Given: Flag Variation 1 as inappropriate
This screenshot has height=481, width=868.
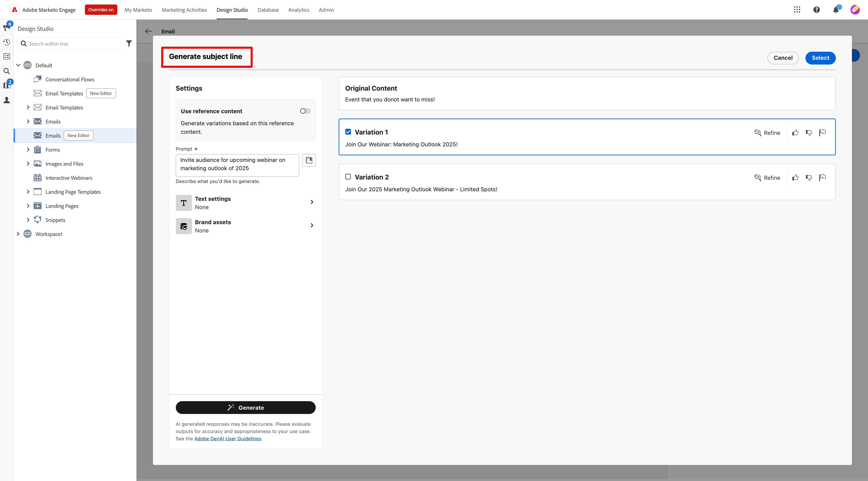Looking at the screenshot, I should (x=823, y=132).
